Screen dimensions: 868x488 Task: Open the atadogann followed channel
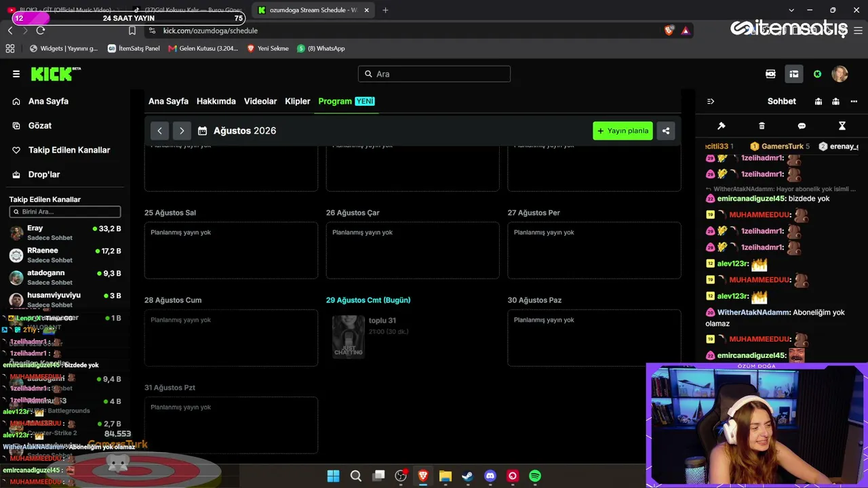coord(65,277)
